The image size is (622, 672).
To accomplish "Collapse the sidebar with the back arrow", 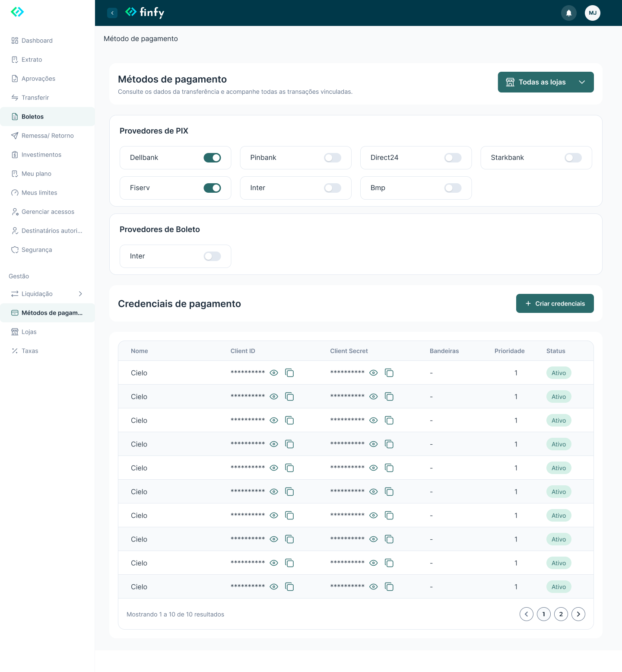I will (112, 13).
